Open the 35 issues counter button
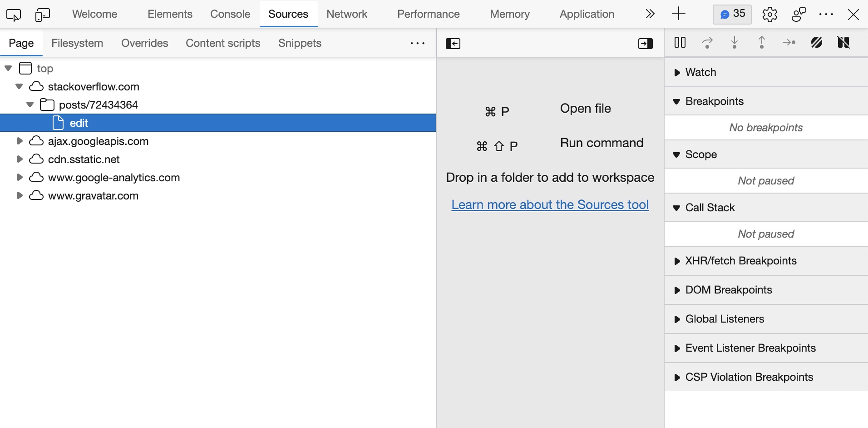The width and height of the screenshot is (868, 428). coord(732,14)
